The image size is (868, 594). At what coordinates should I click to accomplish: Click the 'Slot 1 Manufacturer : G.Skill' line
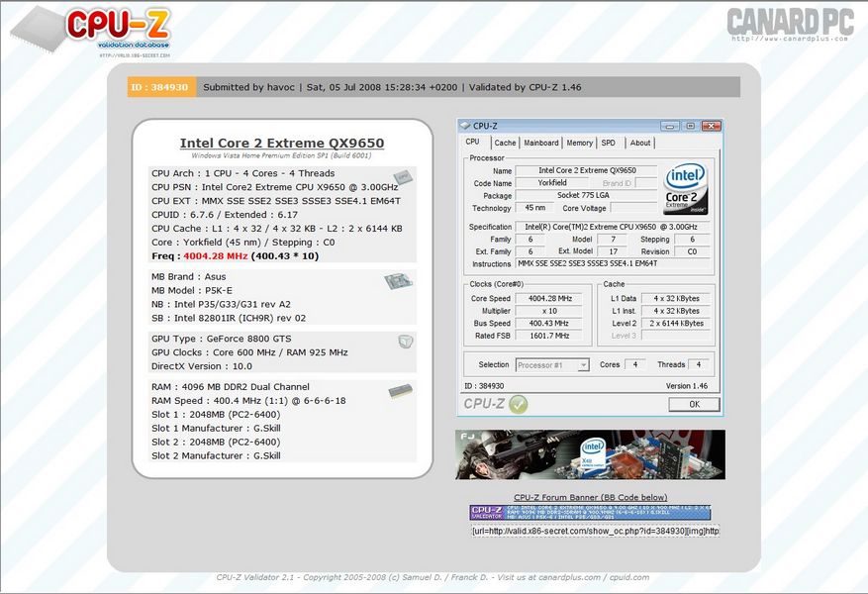click(x=216, y=429)
